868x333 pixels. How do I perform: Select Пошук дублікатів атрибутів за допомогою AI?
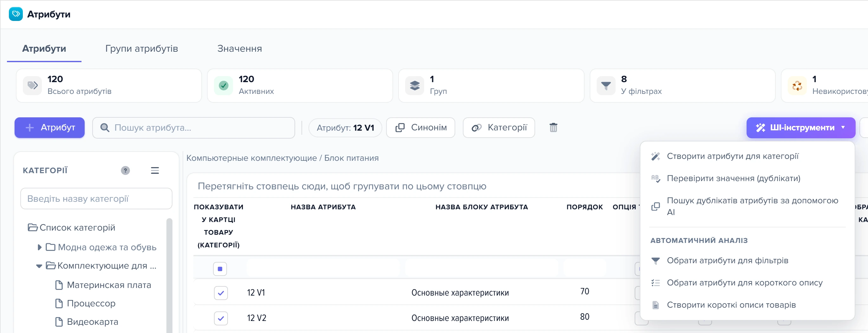coord(747,206)
